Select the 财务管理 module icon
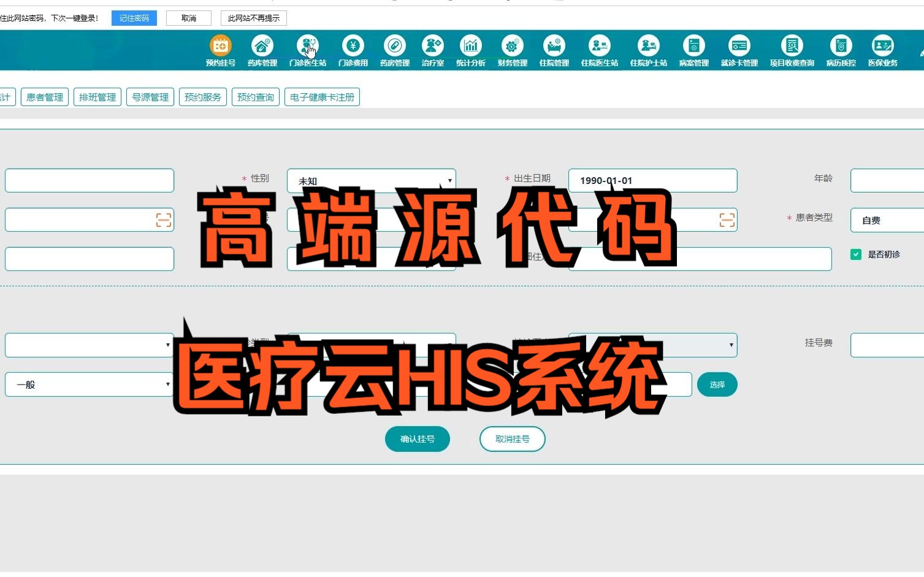924x577 pixels. (512, 45)
